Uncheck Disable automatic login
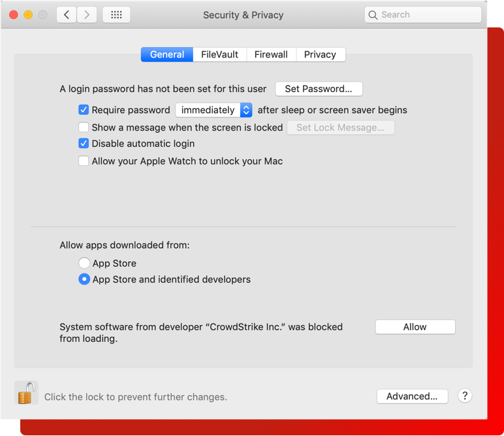 click(84, 144)
